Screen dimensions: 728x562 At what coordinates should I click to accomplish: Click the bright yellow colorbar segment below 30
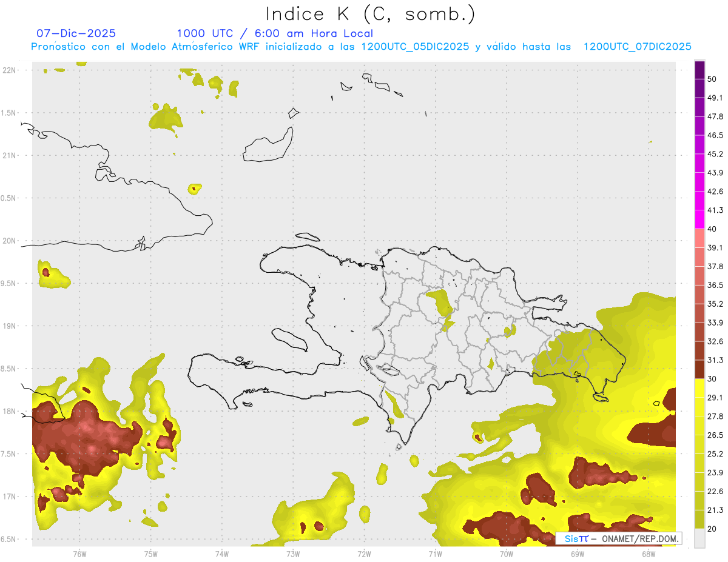pos(699,388)
